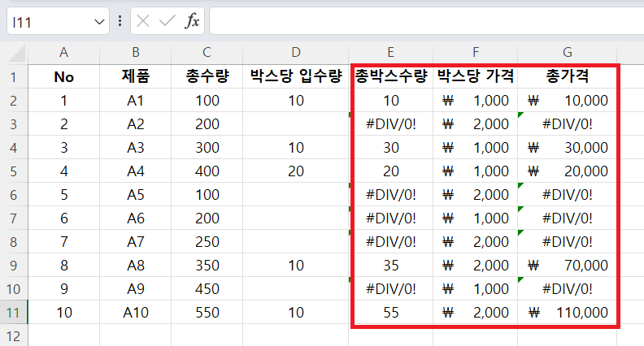Click into the formula bar input

pyautogui.click(x=426, y=21)
